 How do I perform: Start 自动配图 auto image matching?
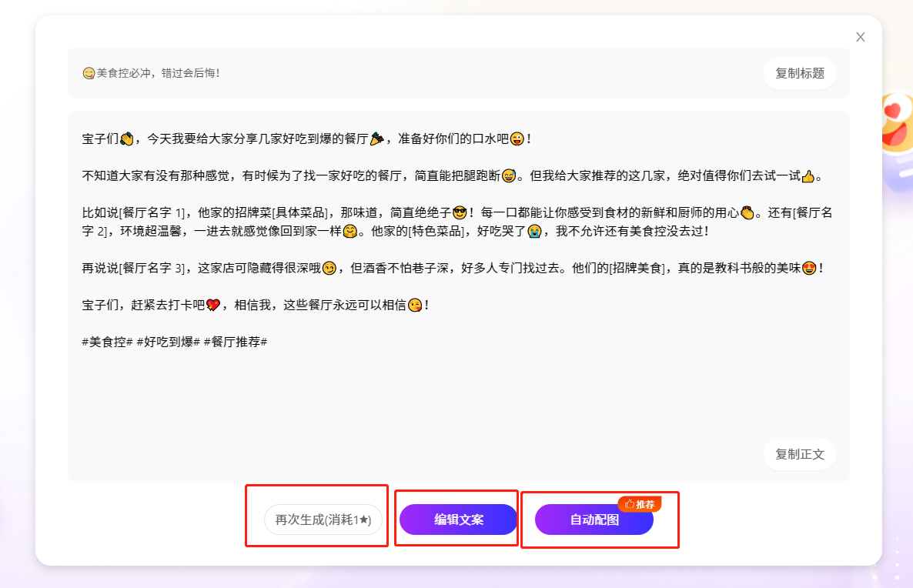pos(594,520)
